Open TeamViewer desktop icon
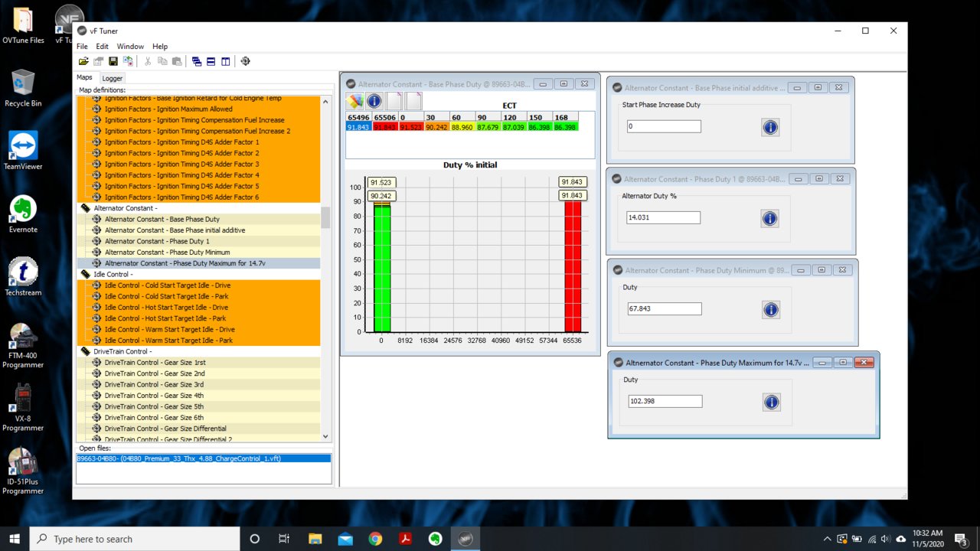 (23, 150)
